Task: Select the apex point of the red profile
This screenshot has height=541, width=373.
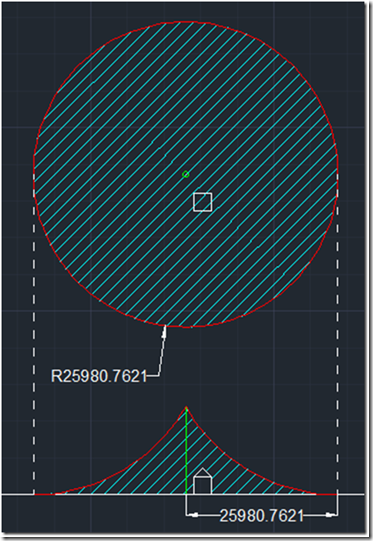Action: (x=186, y=407)
